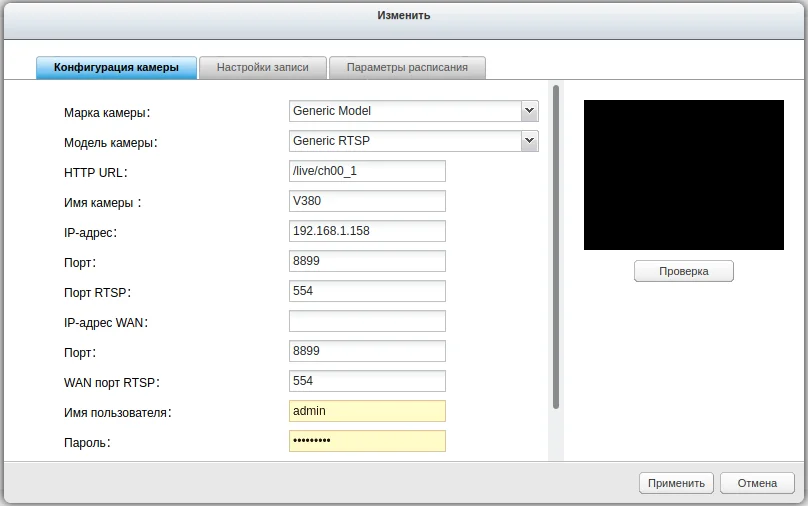Click the IP-адрес field with 192.168.1.158
This screenshot has width=808, height=506.
[x=367, y=231]
